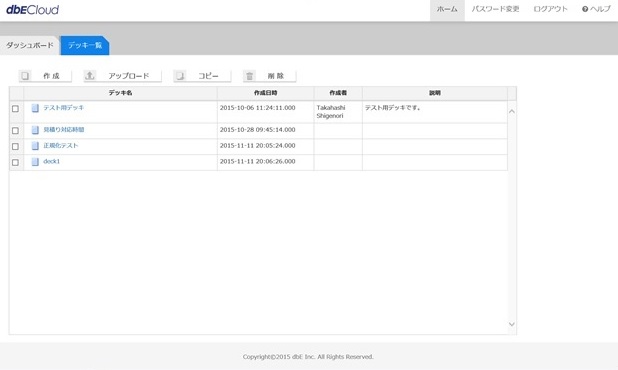The image size is (618, 370).
Task: Click the table scrollbar down arrow
Action: [x=512, y=324]
